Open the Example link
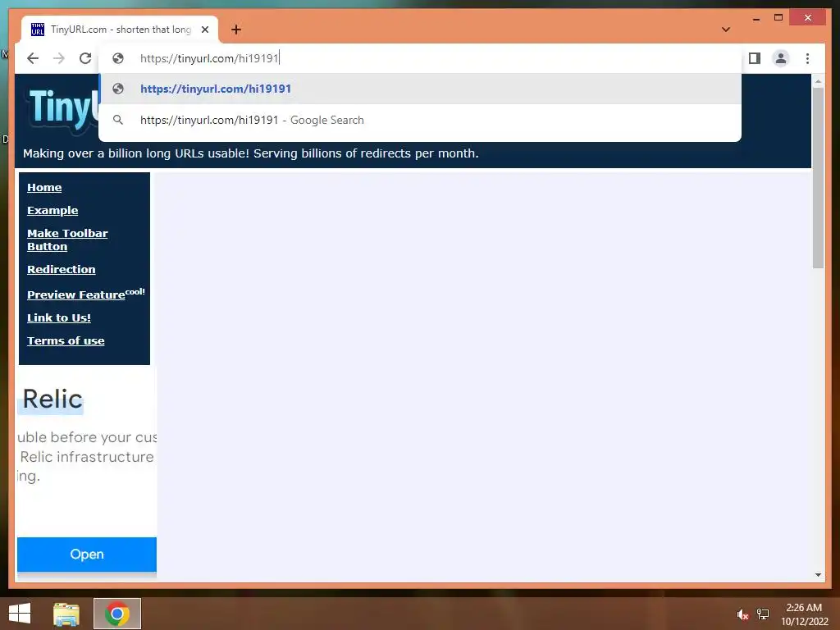 52,211
